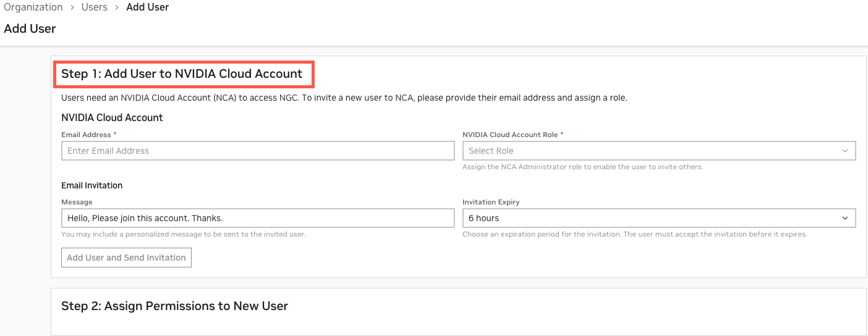Click the Invitation Expiry label
This screenshot has height=336, width=868.
[x=491, y=202]
